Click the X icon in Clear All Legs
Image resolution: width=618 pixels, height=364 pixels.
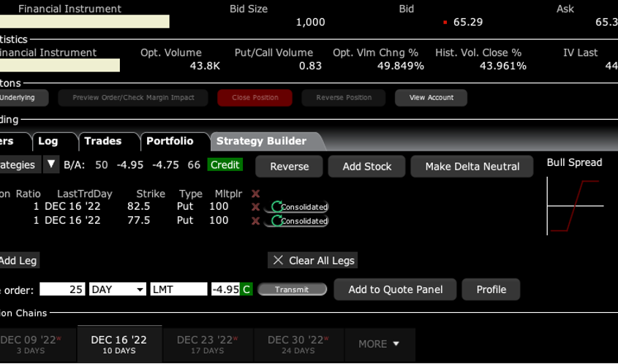tap(278, 260)
